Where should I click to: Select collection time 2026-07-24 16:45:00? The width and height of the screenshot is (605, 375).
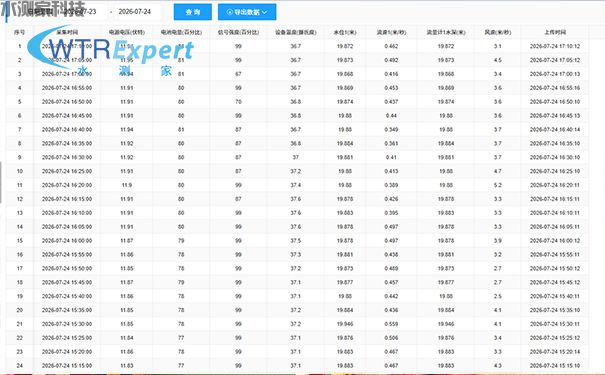pos(67,116)
